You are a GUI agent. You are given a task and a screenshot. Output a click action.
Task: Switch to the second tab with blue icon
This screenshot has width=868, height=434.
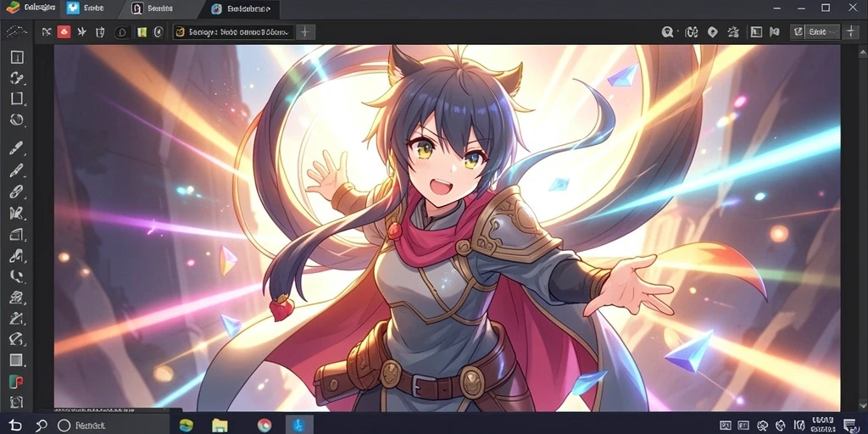click(84, 8)
